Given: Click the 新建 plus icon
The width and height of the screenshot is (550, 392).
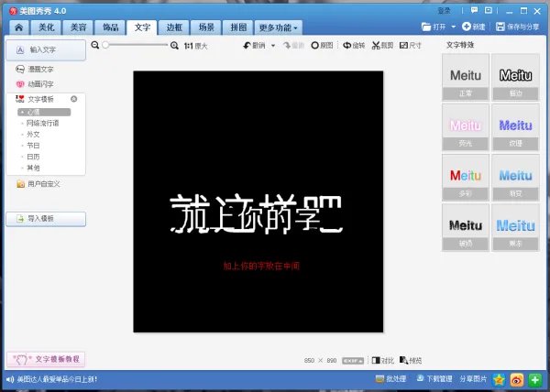Looking at the screenshot, I should (x=467, y=27).
